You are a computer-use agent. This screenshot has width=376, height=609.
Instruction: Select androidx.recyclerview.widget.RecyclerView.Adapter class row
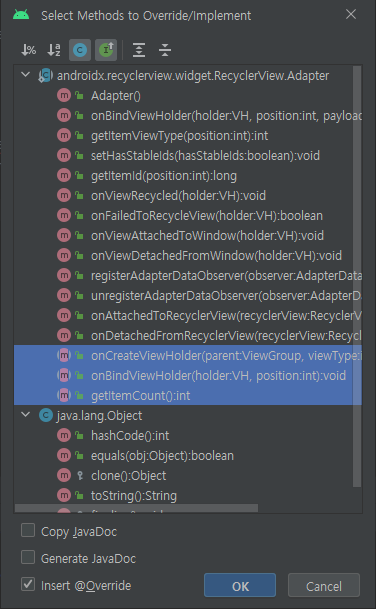188,75
